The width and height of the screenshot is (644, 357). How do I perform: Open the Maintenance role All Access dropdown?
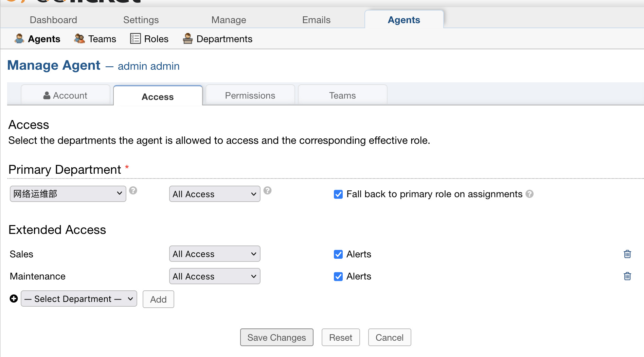tap(214, 276)
